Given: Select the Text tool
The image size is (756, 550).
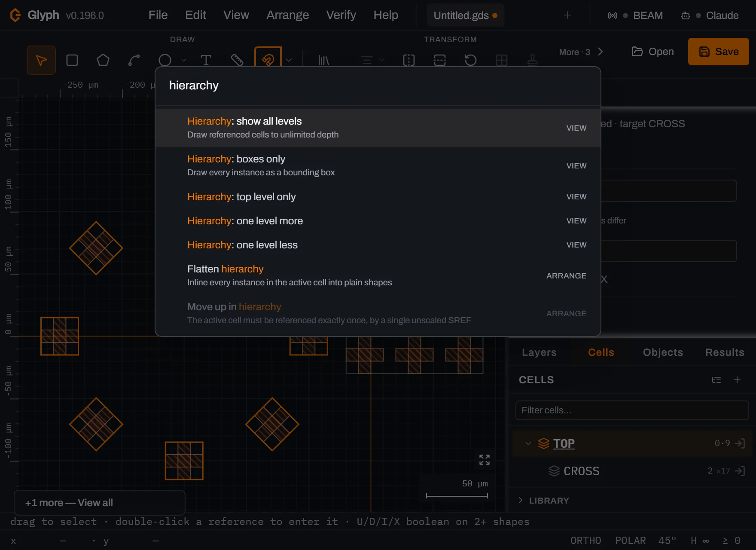Looking at the screenshot, I should [x=206, y=60].
